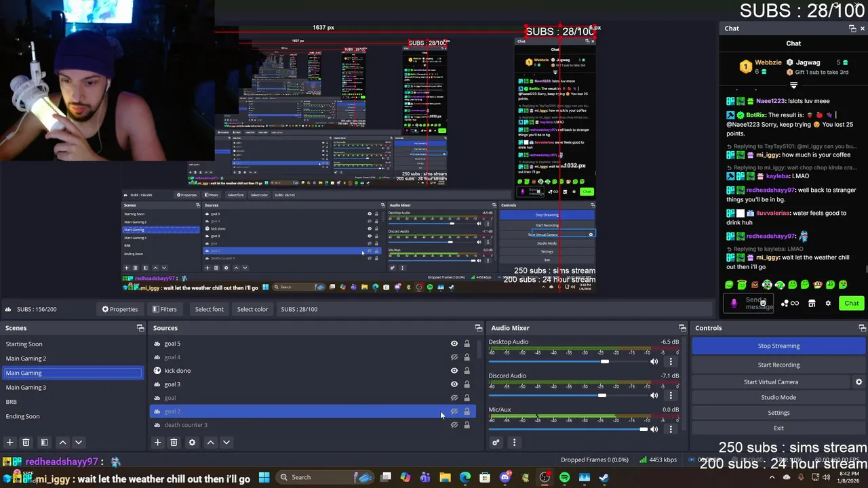Open the chat settings gear icon

click(828, 304)
